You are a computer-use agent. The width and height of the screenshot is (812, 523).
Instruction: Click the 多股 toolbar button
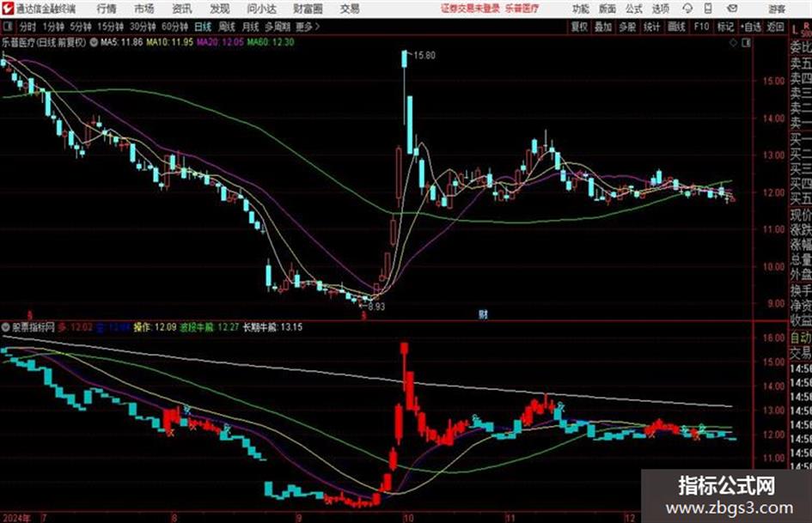click(627, 27)
